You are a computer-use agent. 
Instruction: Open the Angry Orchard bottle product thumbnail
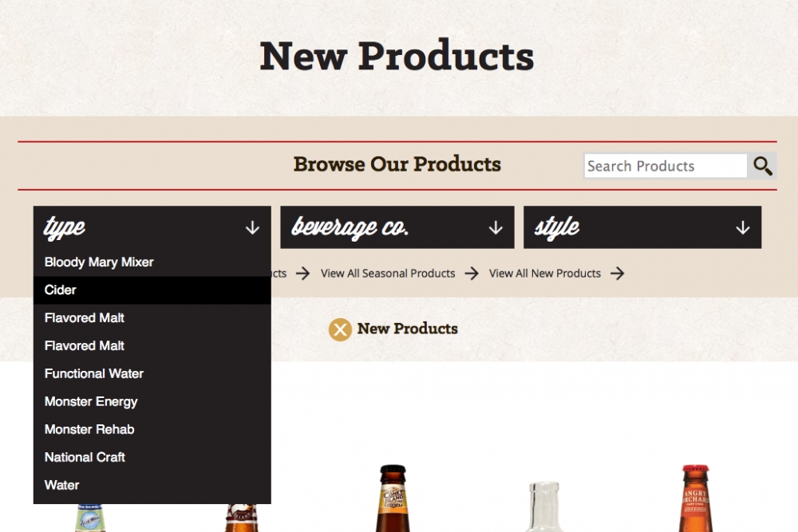click(695, 499)
